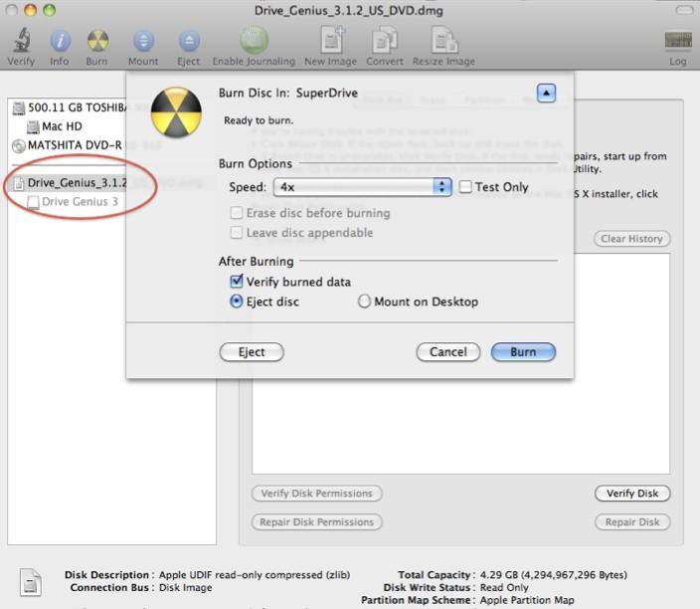The image size is (700, 609).
Task: Click the disk image icon in the information footer
Action: pos(31,583)
